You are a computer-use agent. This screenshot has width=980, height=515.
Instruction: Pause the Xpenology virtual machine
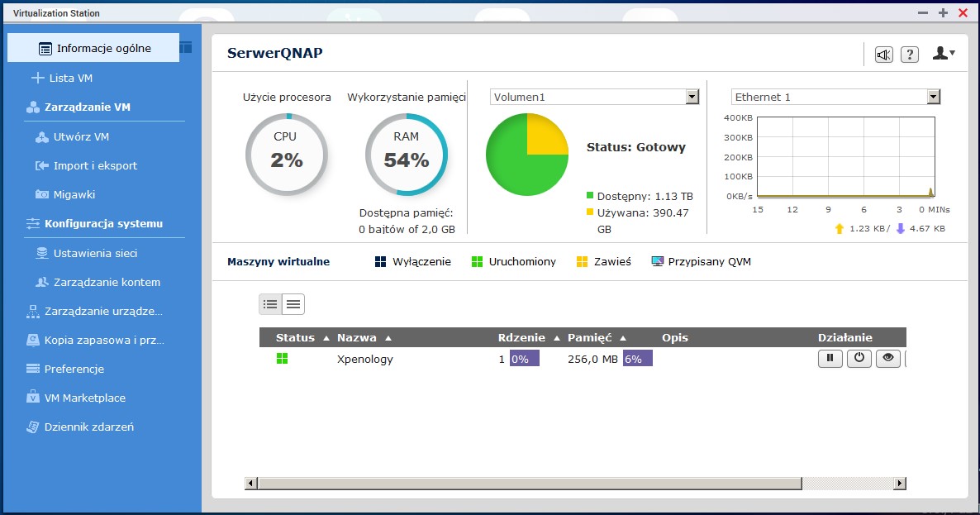(830, 358)
